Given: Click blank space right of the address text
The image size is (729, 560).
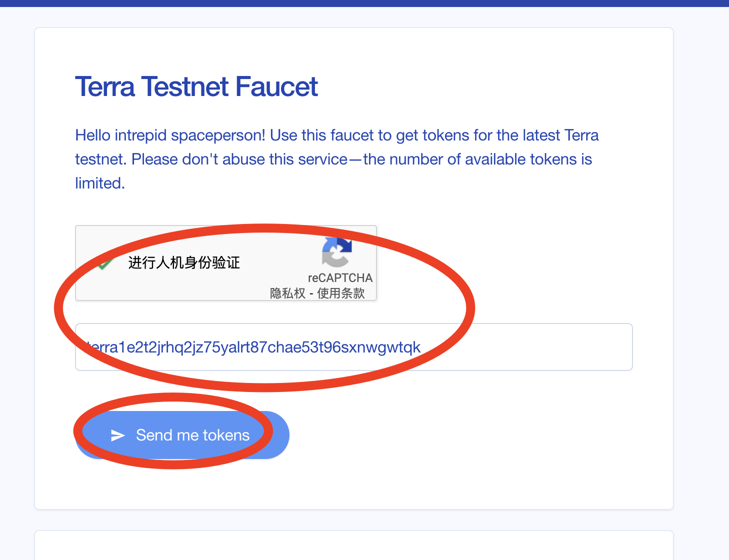Looking at the screenshot, I should (x=525, y=347).
